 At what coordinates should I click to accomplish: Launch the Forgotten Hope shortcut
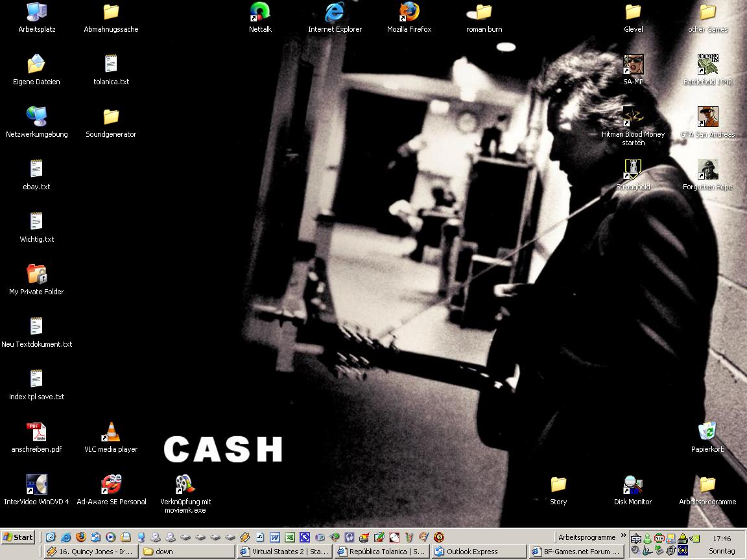tap(708, 175)
